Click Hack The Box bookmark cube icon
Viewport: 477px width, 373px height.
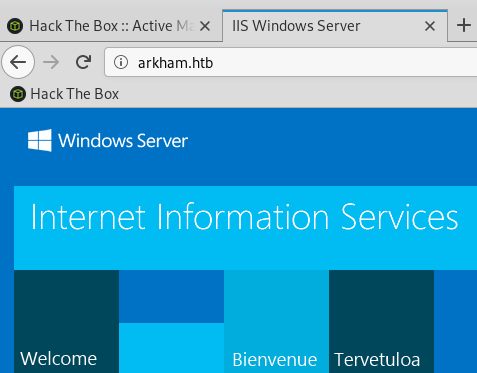(x=18, y=94)
